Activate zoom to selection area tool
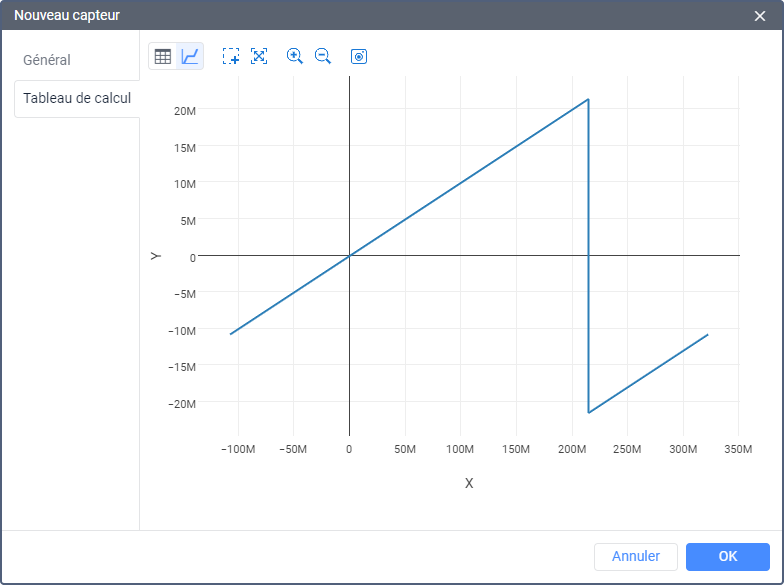This screenshot has height=585, width=784. click(x=231, y=56)
